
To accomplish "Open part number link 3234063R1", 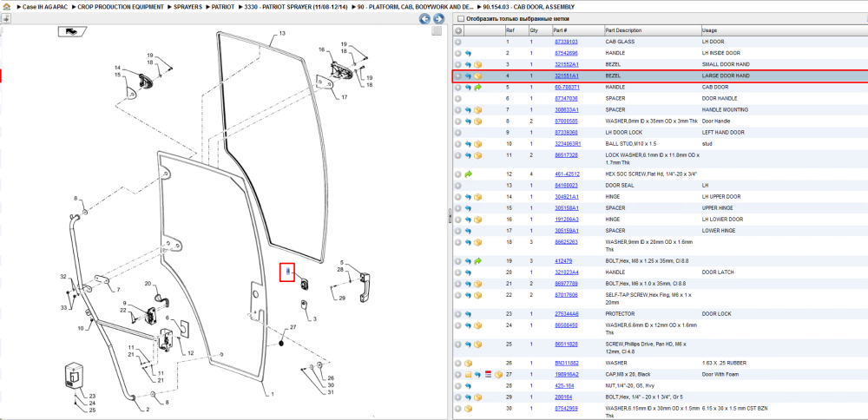I will [568, 144].
